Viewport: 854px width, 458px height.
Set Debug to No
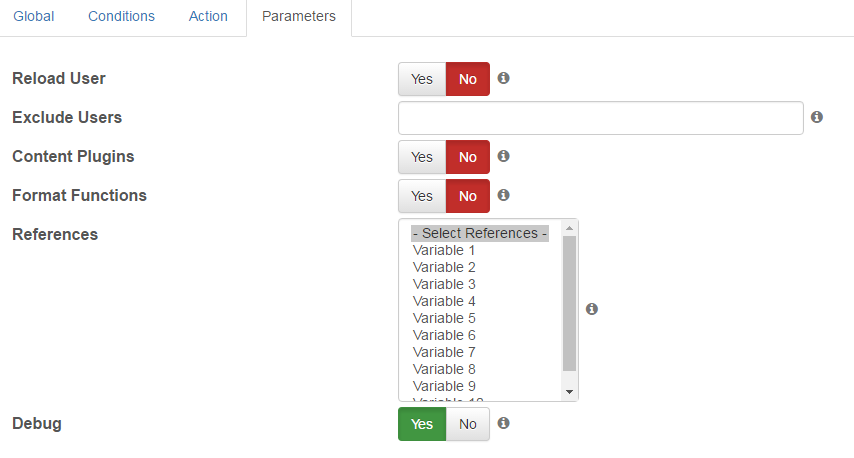468,424
